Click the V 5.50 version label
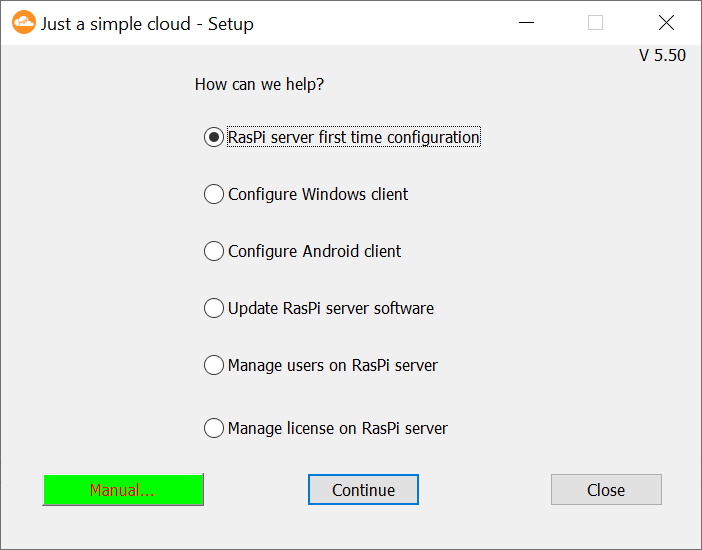 (x=662, y=56)
